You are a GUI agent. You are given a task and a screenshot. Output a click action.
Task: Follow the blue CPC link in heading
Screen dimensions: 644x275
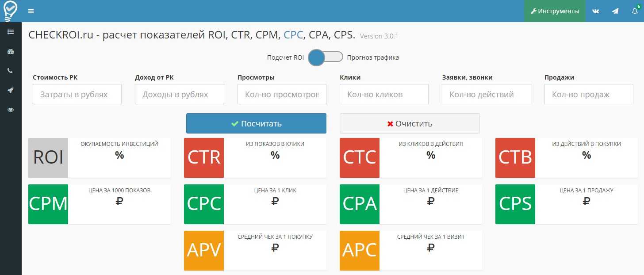pos(294,35)
